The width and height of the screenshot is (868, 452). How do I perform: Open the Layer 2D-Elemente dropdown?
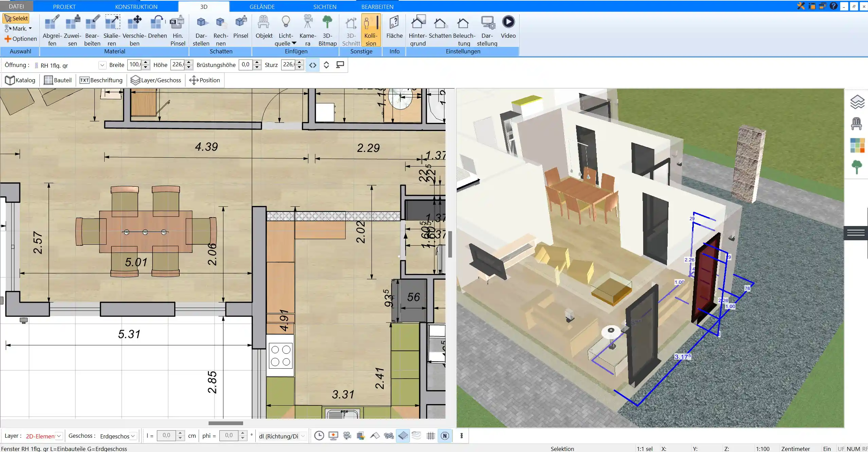pyautogui.click(x=59, y=436)
